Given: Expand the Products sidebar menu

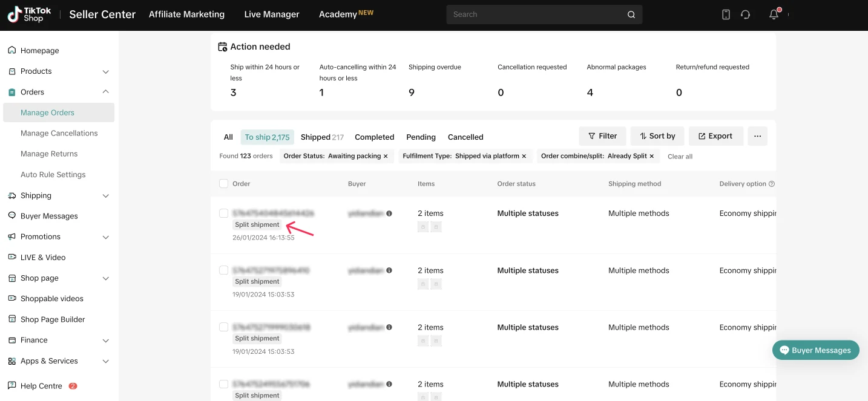Looking at the screenshot, I should 106,71.
